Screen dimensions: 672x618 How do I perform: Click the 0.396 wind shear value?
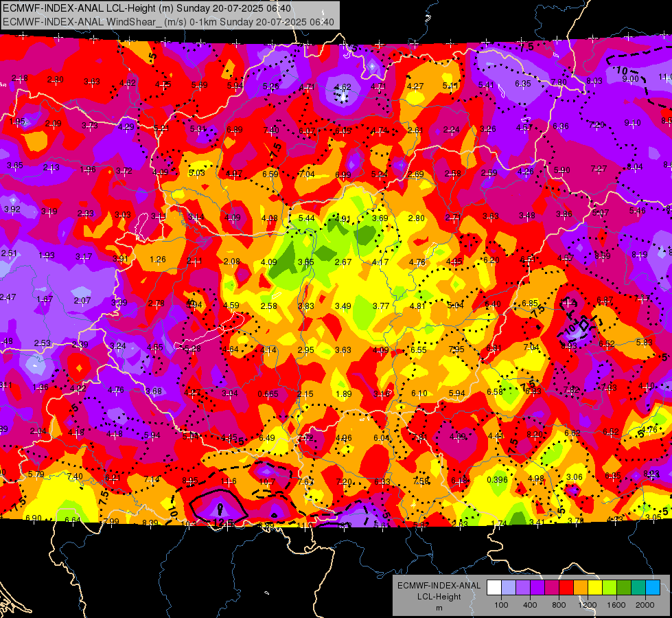click(x=497, y=480)
